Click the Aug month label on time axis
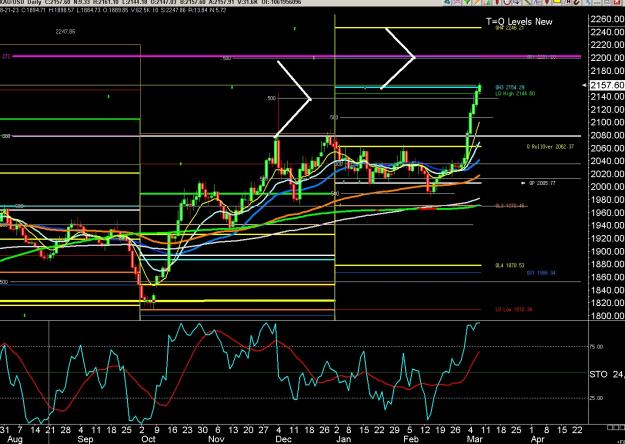Screen dimensions: 625x444 [x=15, y=439]
